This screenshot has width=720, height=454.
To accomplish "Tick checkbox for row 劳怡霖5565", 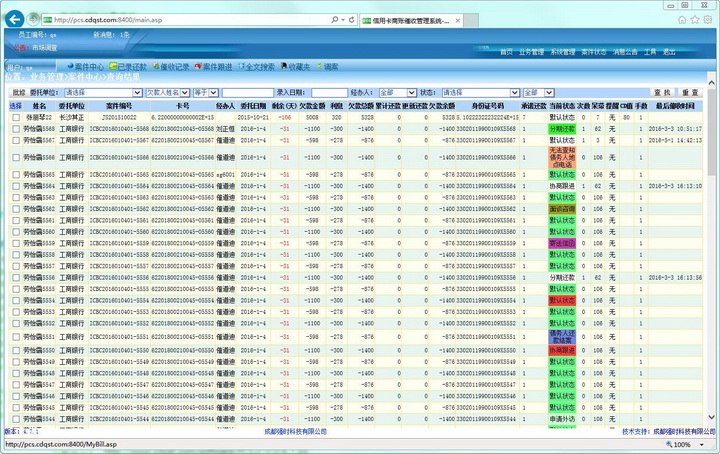I will (16, 175).
